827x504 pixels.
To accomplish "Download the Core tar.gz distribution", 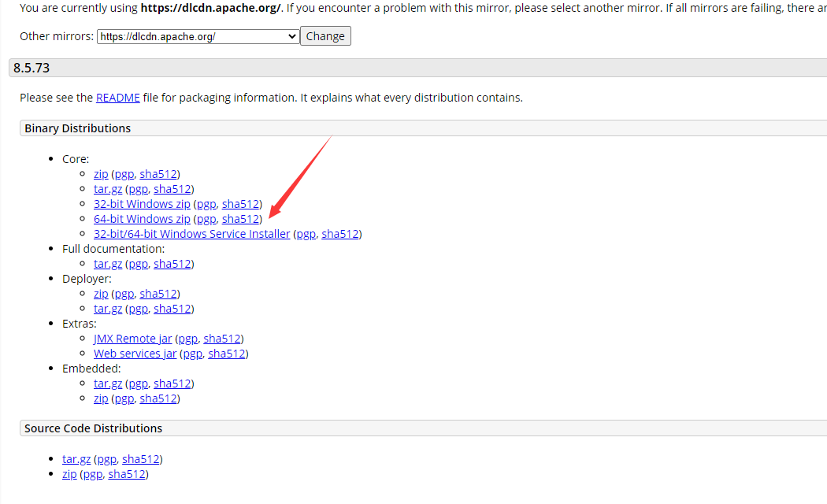I will [108, 189].
